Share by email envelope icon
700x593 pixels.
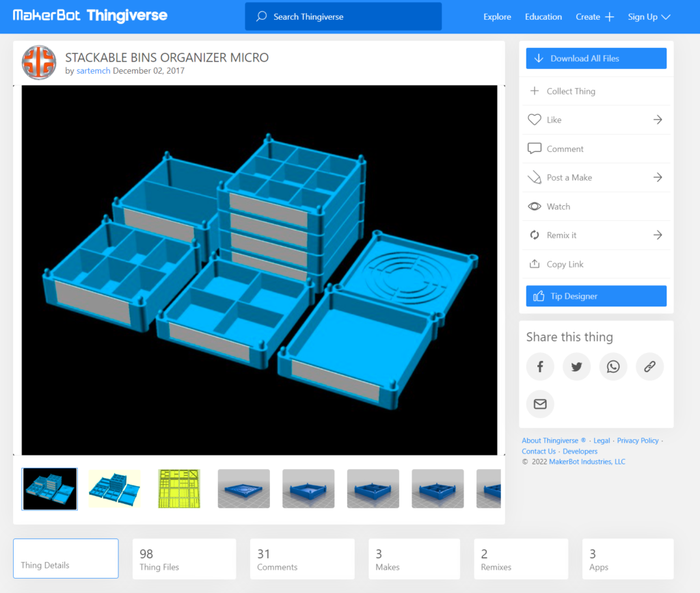click(540, 404)
